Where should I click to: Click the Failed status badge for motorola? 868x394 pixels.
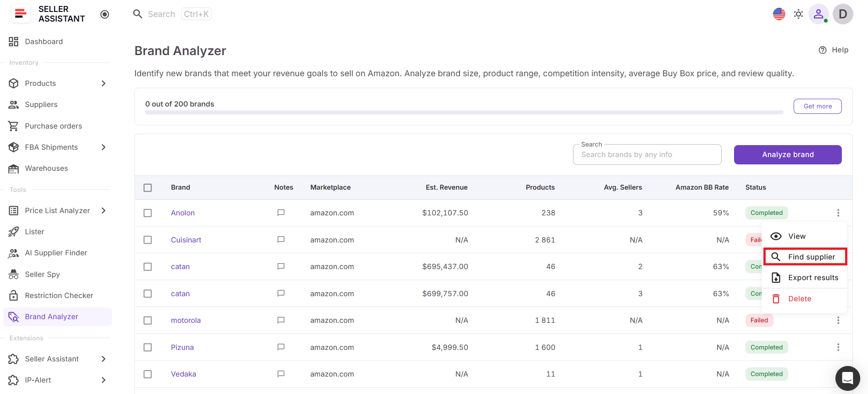pos(759,320)
